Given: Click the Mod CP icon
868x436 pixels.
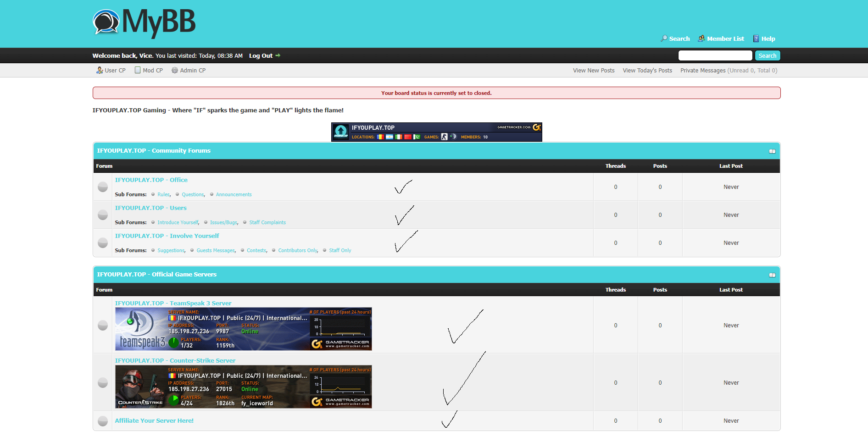Looking at the screenshot, I should (137, 70).
